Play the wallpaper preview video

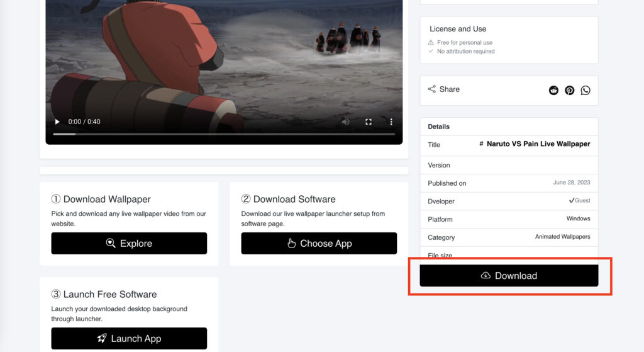coord(57,122)
